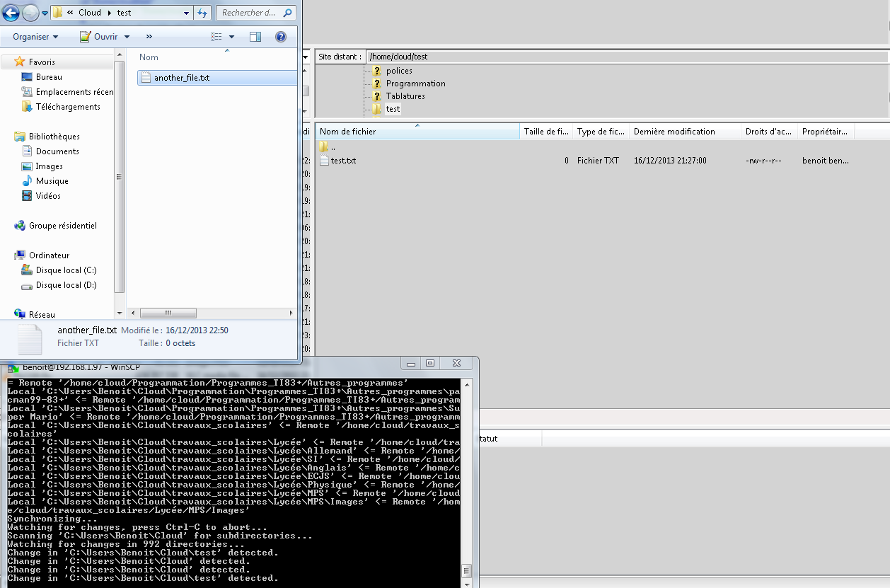890x588 pixels.
Task: Click the change view icon
Action: click(217, 37)
